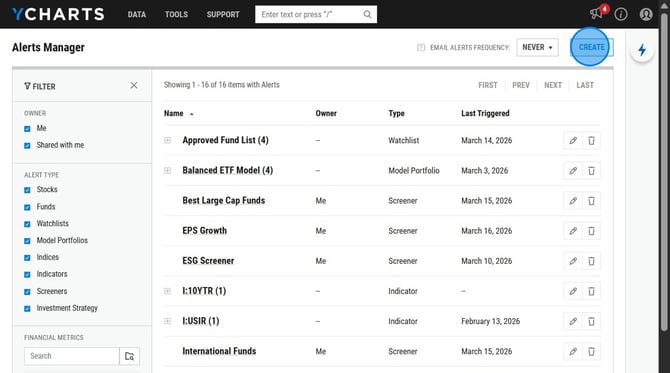The image size is (670, 373).
Task: Click the search magnifier icon
Action: [x=367, y=15]
